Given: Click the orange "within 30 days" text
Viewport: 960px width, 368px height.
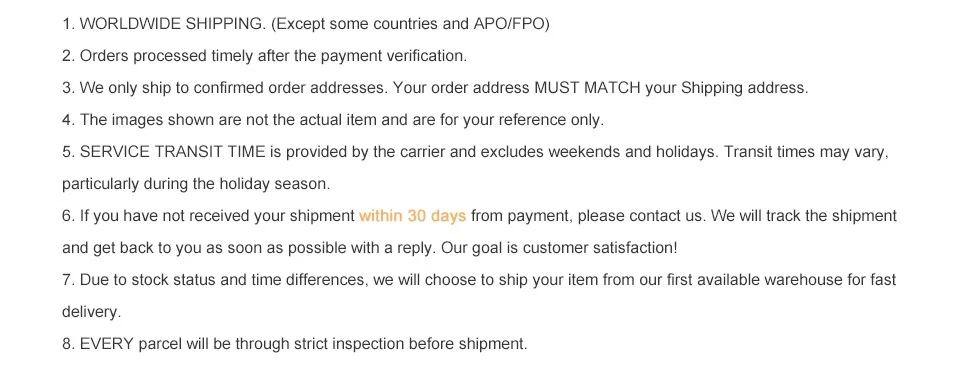Looking at the screenshot, I should click(x=413, y=216).
